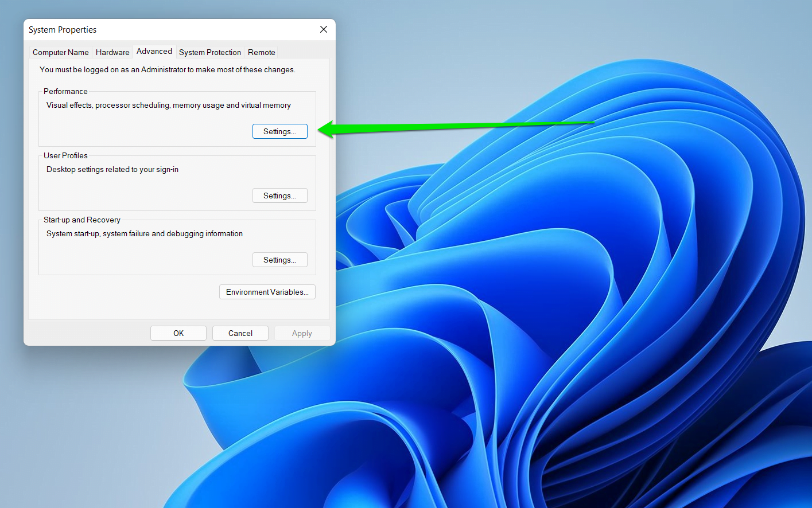Close the System Properties dialog
This screenshot has height=508, width=812.
click(x=324, y=29)
